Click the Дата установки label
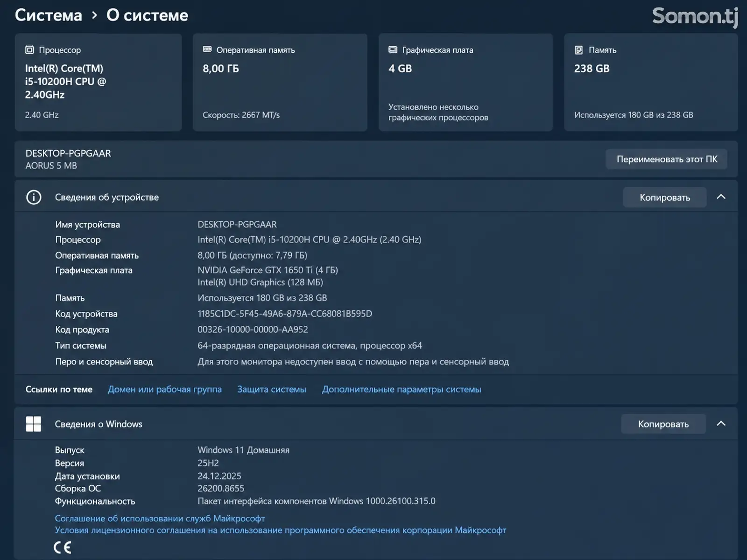The height and width of the screenshot is (560, 747). tap(87, 476)
